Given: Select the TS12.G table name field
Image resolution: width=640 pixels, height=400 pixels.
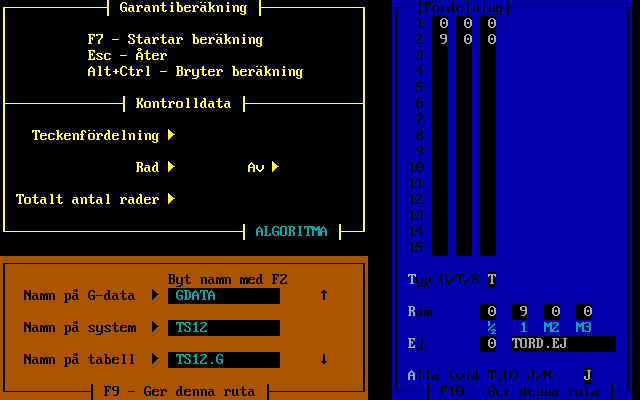Looking at the screenshot, I should [x=224, y=360].
